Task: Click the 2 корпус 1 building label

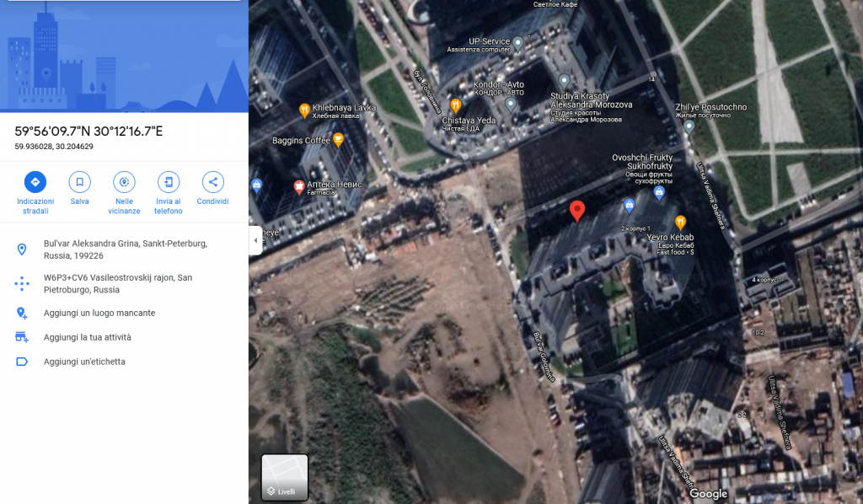Action: pyautogui.click(x=635, y=228)
